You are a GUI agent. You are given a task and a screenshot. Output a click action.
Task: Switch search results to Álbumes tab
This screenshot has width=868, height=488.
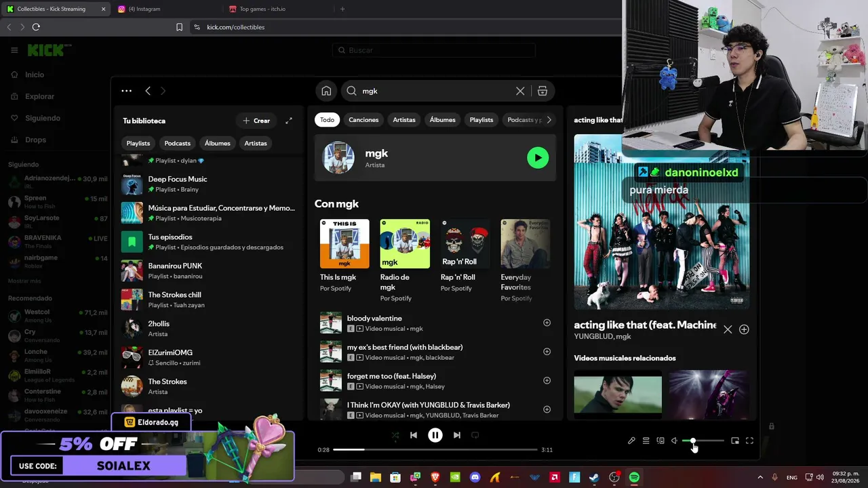(x=443, y=120)
